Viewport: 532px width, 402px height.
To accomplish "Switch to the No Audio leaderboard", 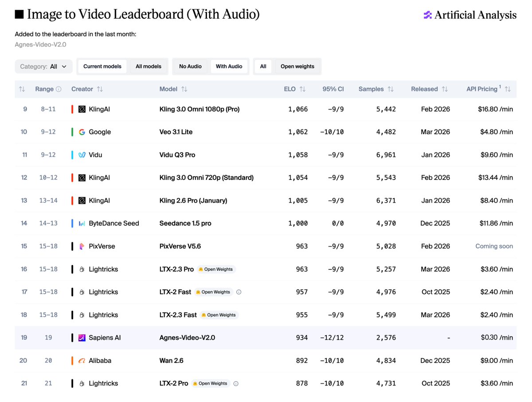I will pos(190,66).
